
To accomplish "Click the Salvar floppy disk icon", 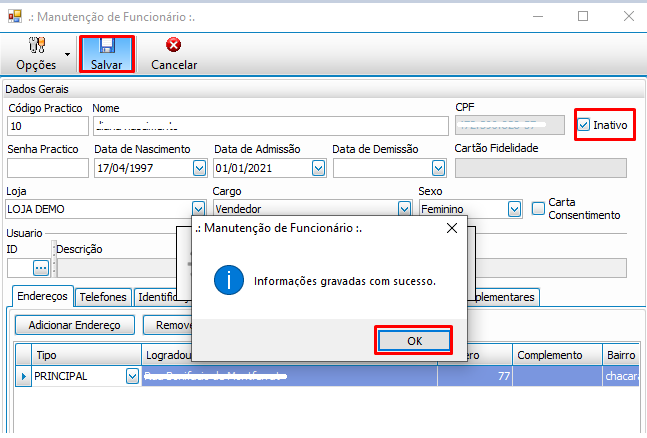I will coord(107,45).
